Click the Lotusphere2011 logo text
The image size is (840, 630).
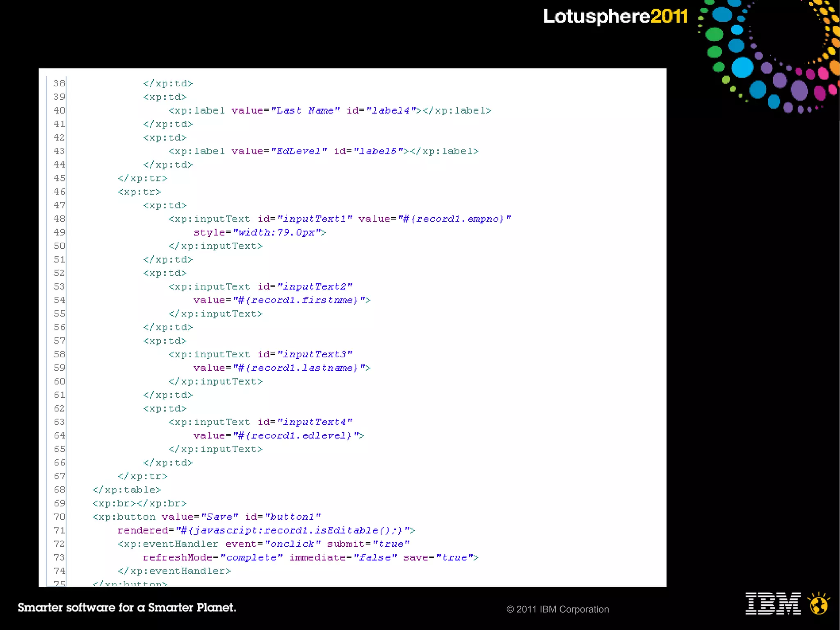(615, 16)
